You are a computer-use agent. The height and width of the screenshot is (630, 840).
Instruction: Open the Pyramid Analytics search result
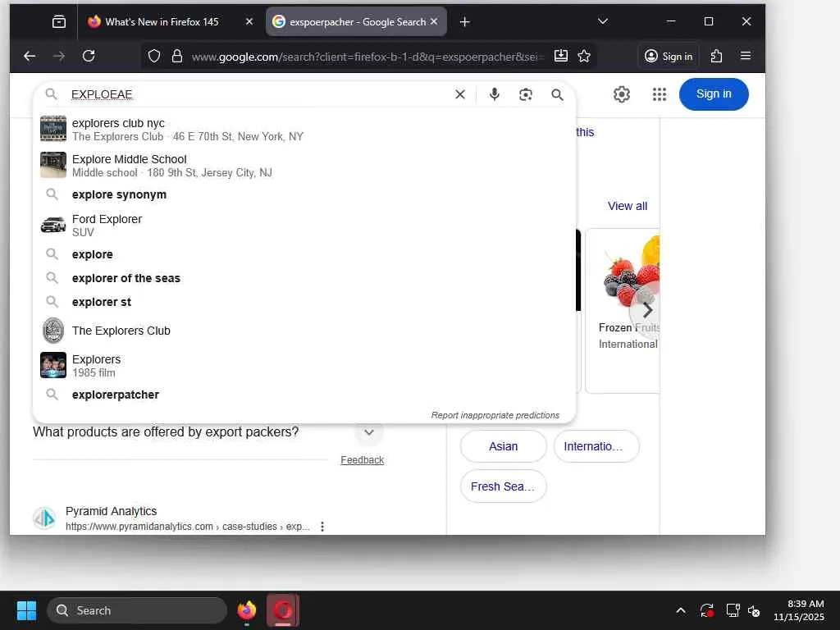(111, 511)
